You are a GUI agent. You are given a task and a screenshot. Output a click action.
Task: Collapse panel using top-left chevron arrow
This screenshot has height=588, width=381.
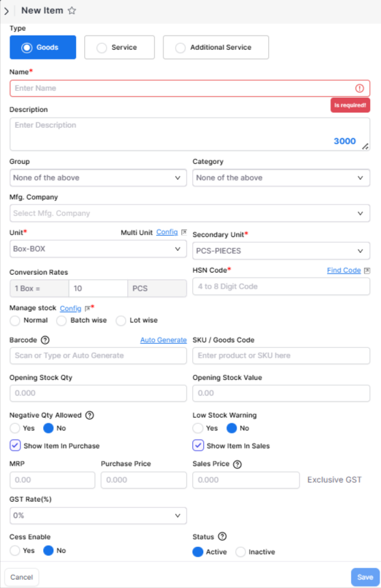click(6, 11)
